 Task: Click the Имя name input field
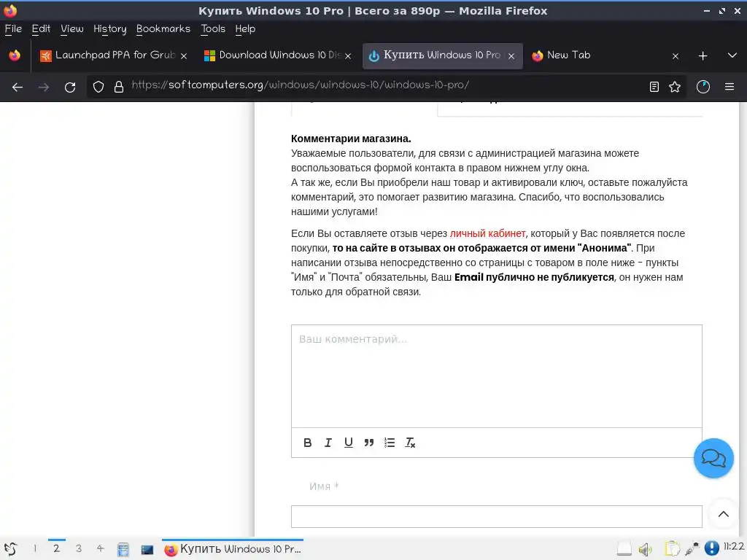pos(496,517)
